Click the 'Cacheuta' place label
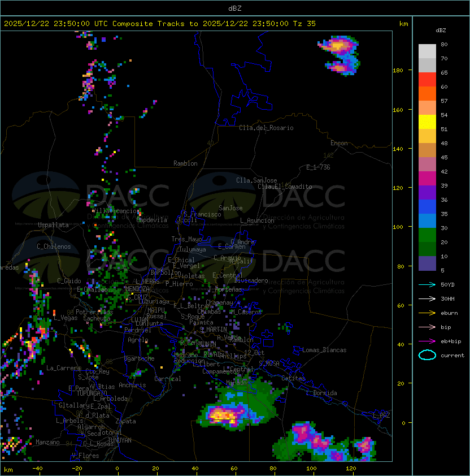The width and height of the screenshot is (470, 476). coord(97,318)
